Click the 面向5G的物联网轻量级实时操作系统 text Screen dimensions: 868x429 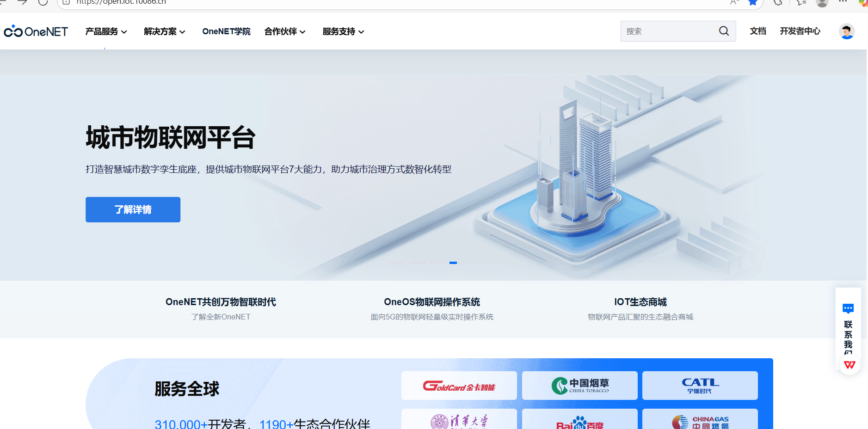pos(432,317)
